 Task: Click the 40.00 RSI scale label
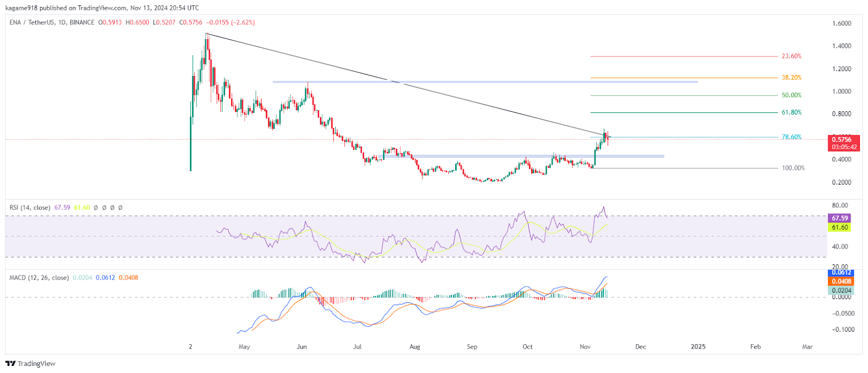pos(840,246)
